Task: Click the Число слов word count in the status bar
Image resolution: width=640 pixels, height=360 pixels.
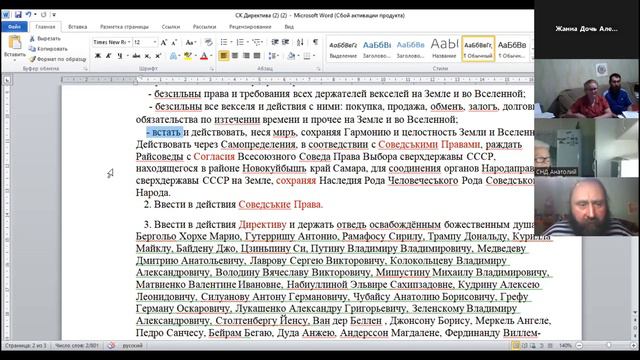Action: 77,346
